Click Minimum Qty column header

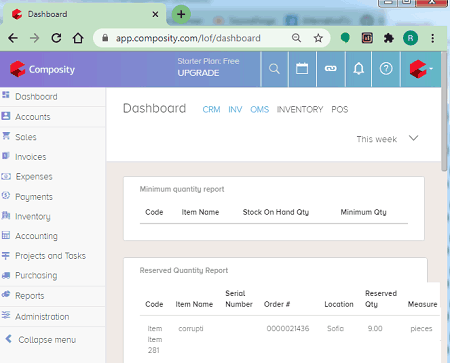(363, 212)
